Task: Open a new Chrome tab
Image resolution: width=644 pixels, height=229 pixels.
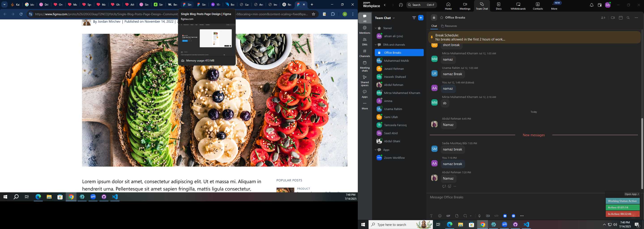Action: [x=312, y=4]
